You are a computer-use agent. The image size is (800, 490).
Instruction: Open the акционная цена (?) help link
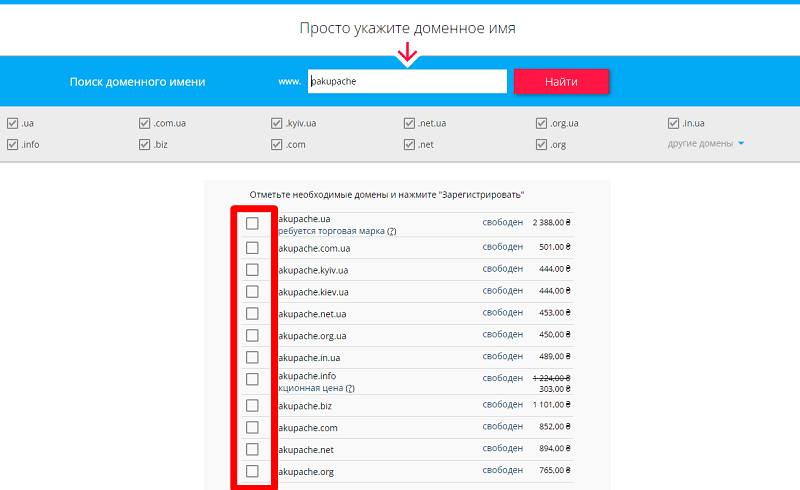click(350, 388)
